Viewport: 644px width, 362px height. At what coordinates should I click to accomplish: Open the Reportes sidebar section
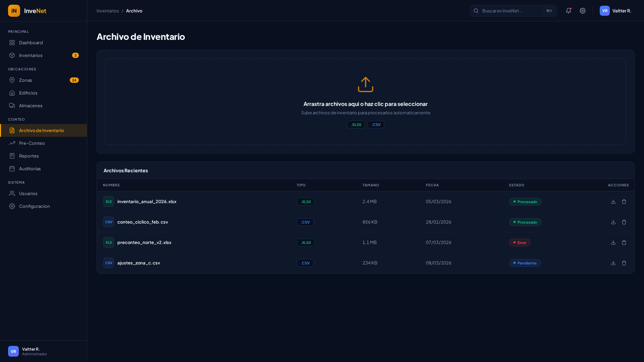coord(29,156)
